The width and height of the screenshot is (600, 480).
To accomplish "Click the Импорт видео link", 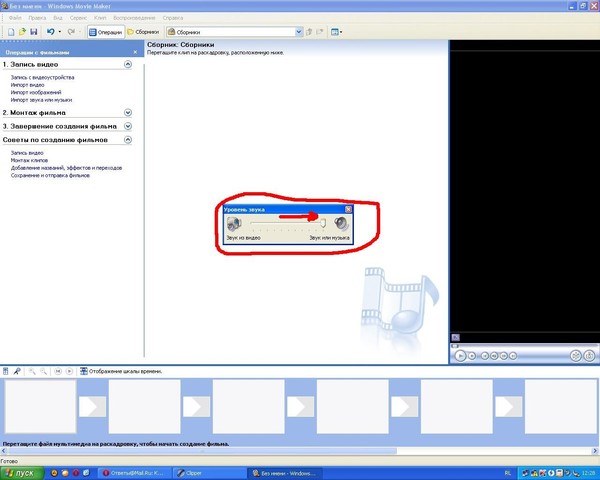I will click(28, 85).
